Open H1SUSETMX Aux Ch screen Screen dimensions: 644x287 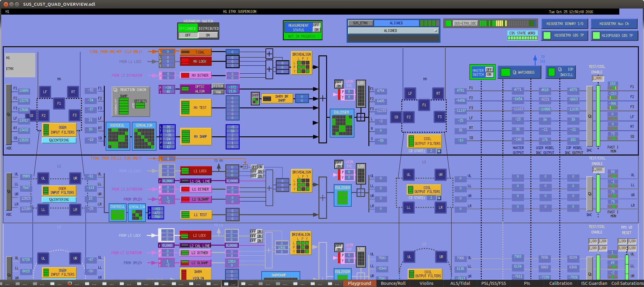614,24
